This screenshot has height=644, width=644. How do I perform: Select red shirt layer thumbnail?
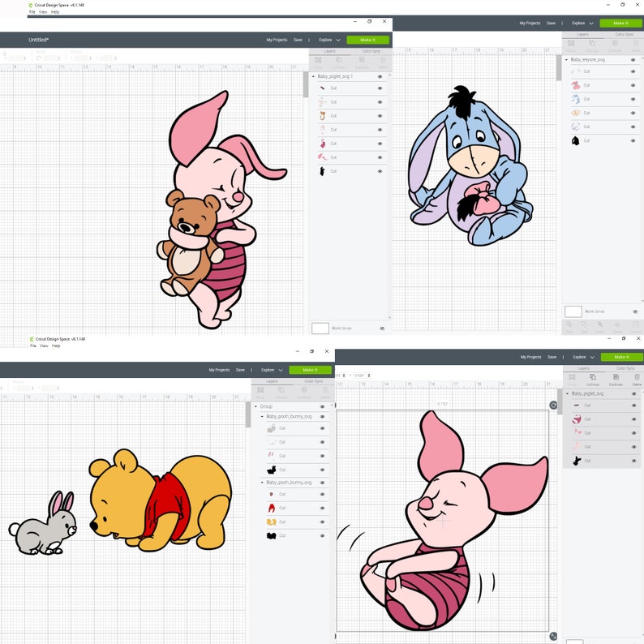point(272,508)
